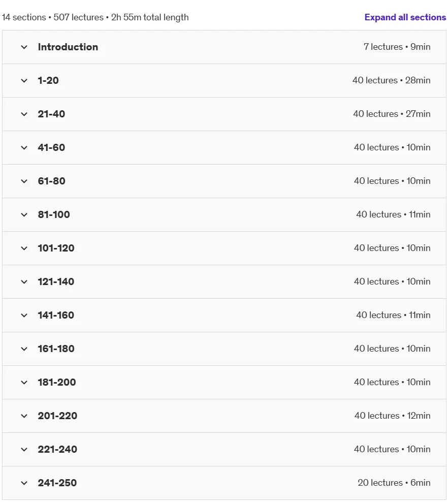448x502 pixels.
Task: Expand the 241-250 section chevron
Action: 24,483
